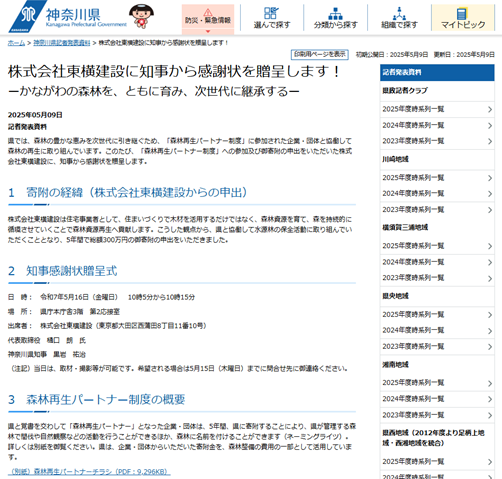The width and height of the screenshot is (502, 479).
Task: Open the 組織で探す menu
Action: click(x=399, y=18)
